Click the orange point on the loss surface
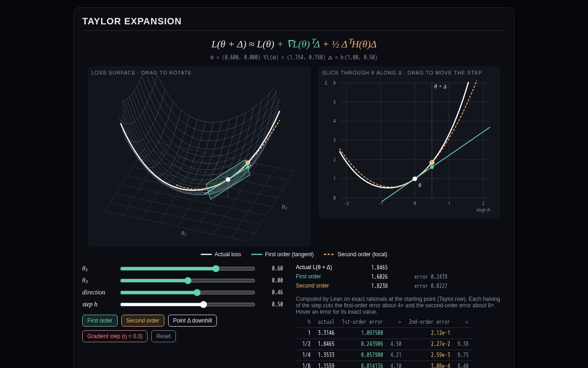The width and height of the screenshot is (588, 368). pyautogui.click(x=248, y=163)
